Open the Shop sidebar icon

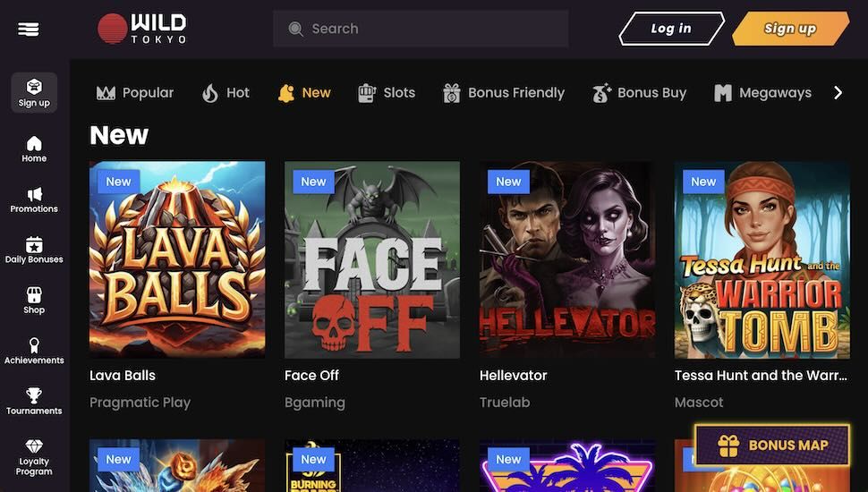(34, 295)
